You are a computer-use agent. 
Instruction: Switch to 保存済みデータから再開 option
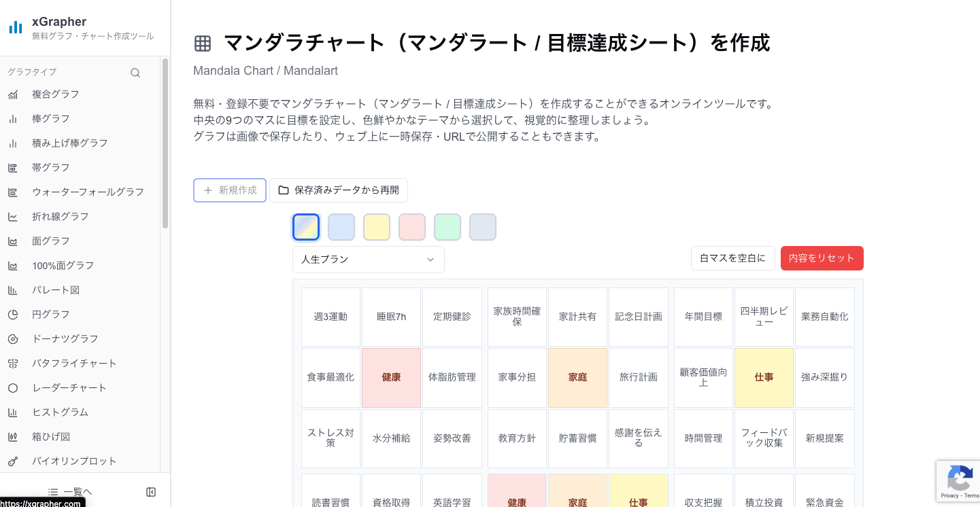click(x=338, y=190)
